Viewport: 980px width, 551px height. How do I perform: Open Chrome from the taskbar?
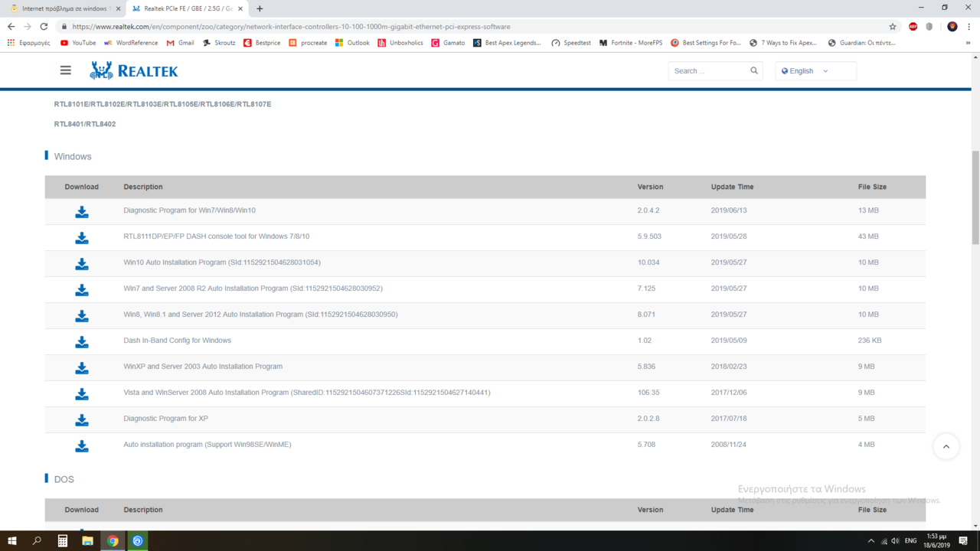pyautogui.click(x=113, y=541)
